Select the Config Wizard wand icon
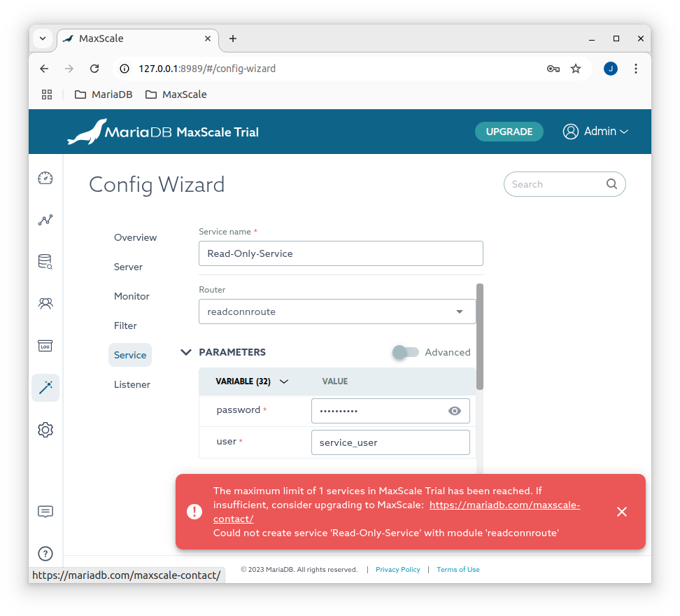Viewport: 680px width, 616px height. click(45, 387)
